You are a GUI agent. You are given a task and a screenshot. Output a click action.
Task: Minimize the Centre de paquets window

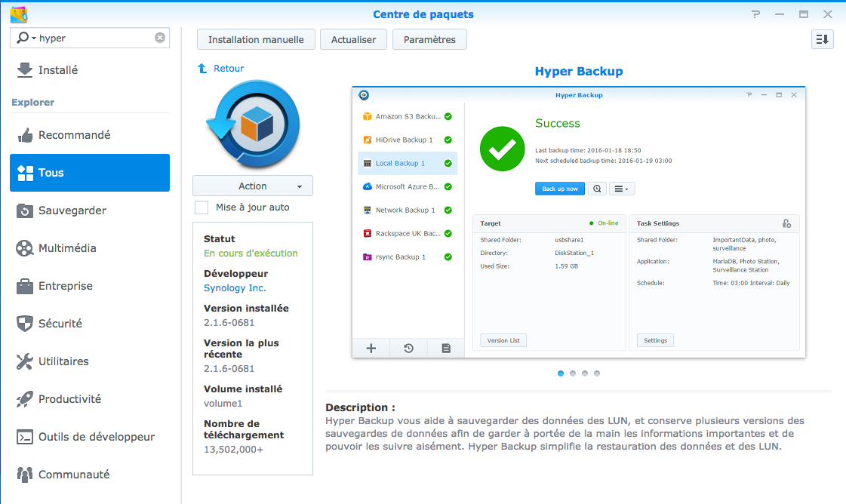pyautogui.click(x=780, y=14)
